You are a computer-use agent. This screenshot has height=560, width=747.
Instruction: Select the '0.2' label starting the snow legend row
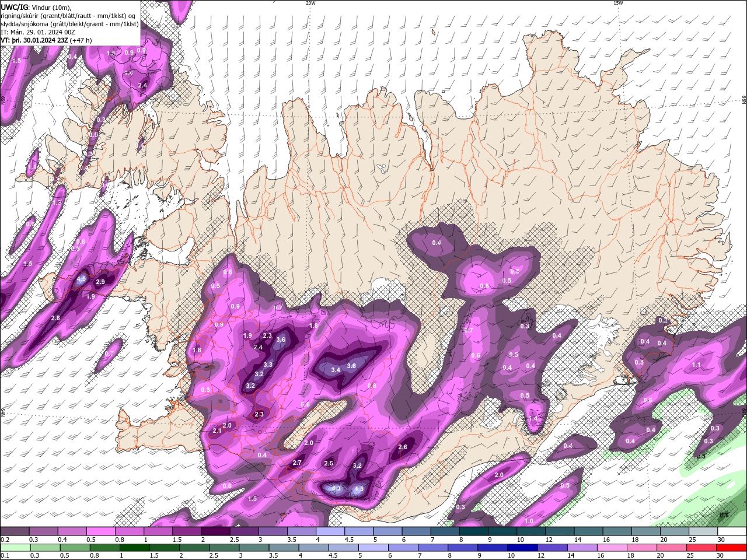point(5,540)
